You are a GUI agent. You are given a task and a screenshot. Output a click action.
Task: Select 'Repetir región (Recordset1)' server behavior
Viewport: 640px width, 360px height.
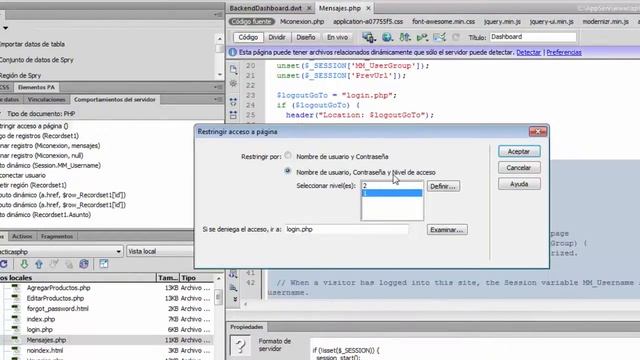(x=33, y=185)
